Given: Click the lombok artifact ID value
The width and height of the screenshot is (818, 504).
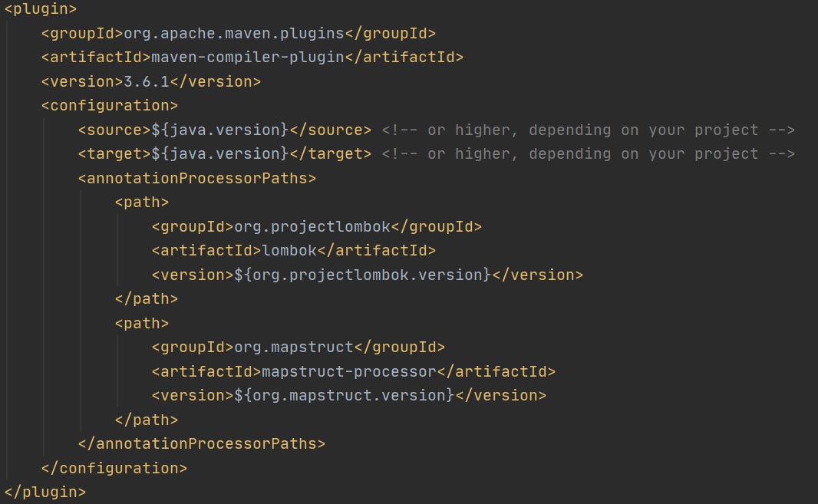Looking at the screenshot, I should point(289,250).
